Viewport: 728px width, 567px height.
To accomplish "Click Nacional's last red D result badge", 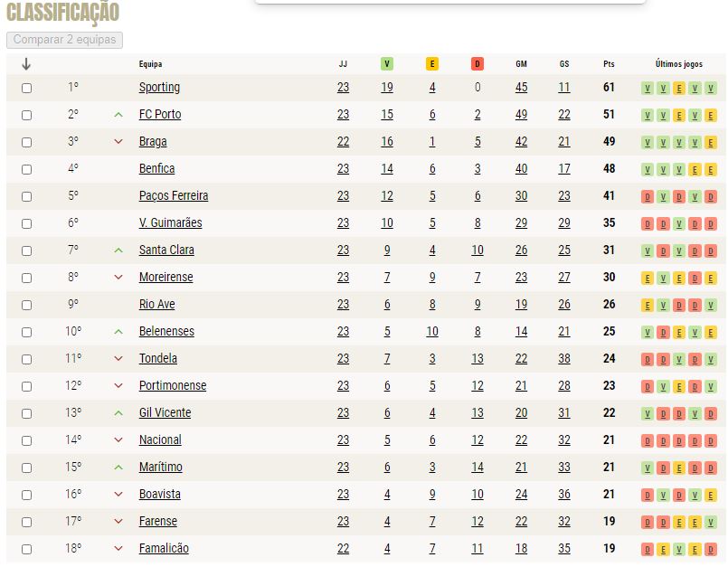I will tap(710, 440).
